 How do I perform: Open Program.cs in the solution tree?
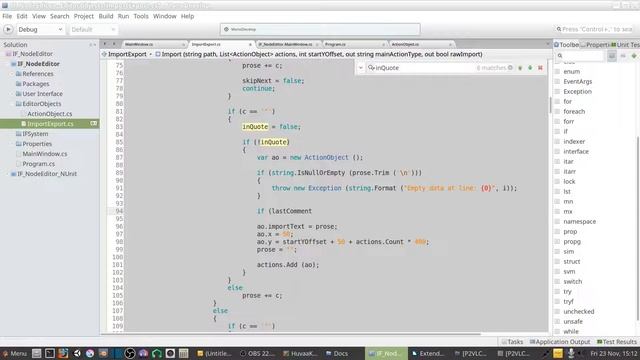[38, 164]
